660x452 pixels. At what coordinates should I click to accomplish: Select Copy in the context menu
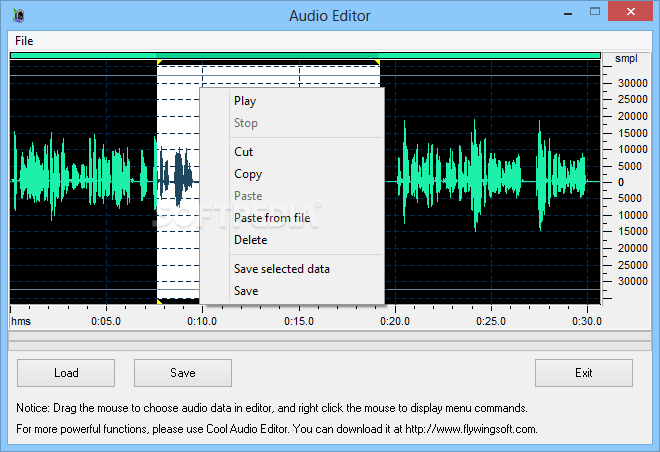[248, 174]
